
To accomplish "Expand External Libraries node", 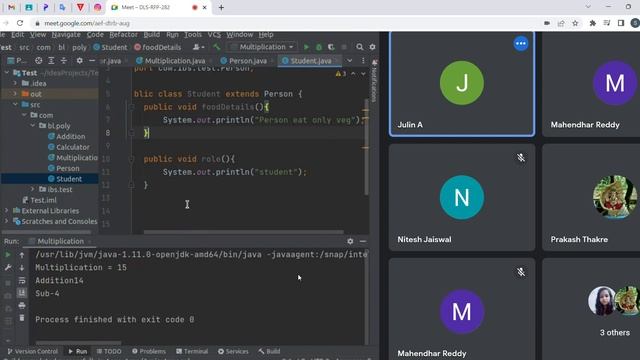I will [7, 211].
